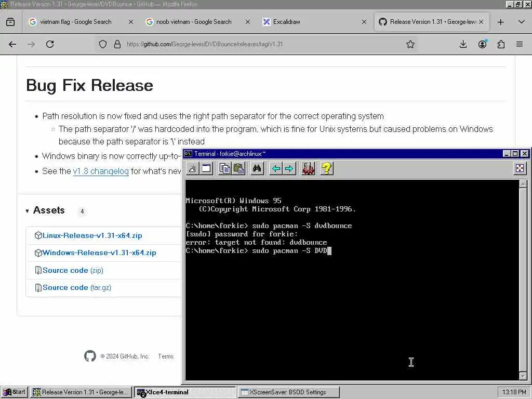
Task: Click the Bug Fix Release heading
Action: click(x=89, y=85)
